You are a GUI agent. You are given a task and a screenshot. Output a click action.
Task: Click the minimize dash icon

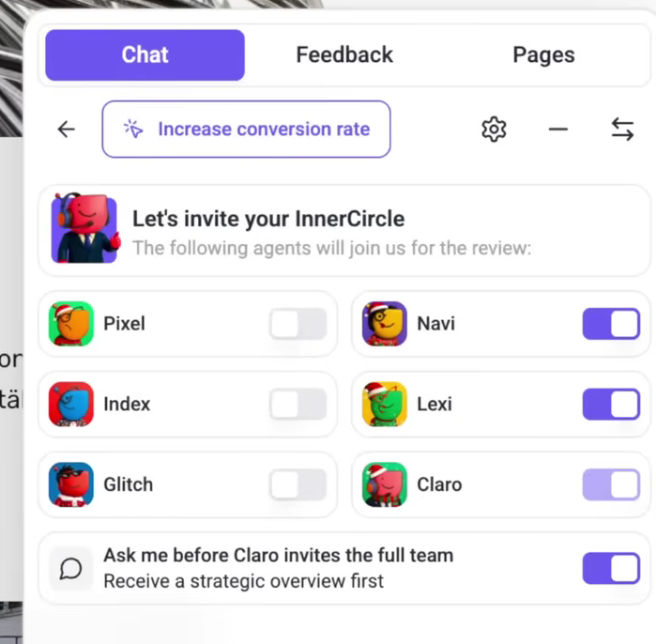tap(558, 129)
